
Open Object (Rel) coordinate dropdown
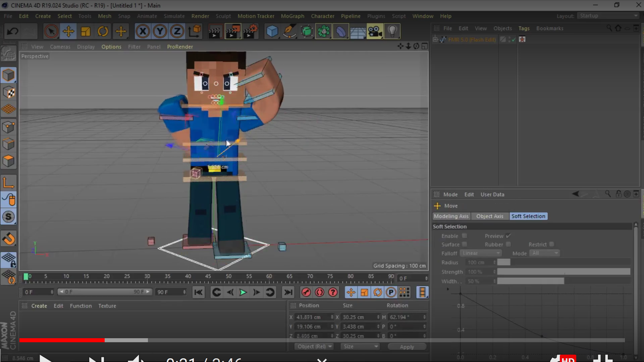coord(314,347)
